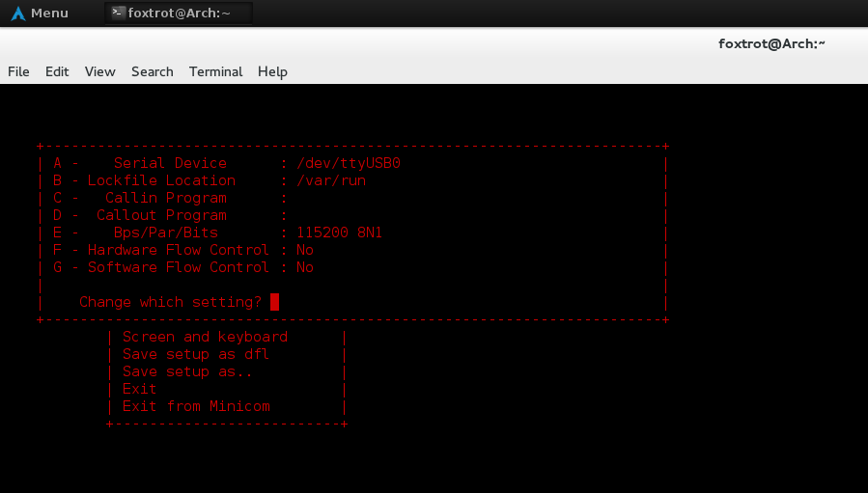The width and height of the screenshot is (868, 493).
Task: Select 'Screen and keyboard' menu entry
Action: tap(205, 337)
